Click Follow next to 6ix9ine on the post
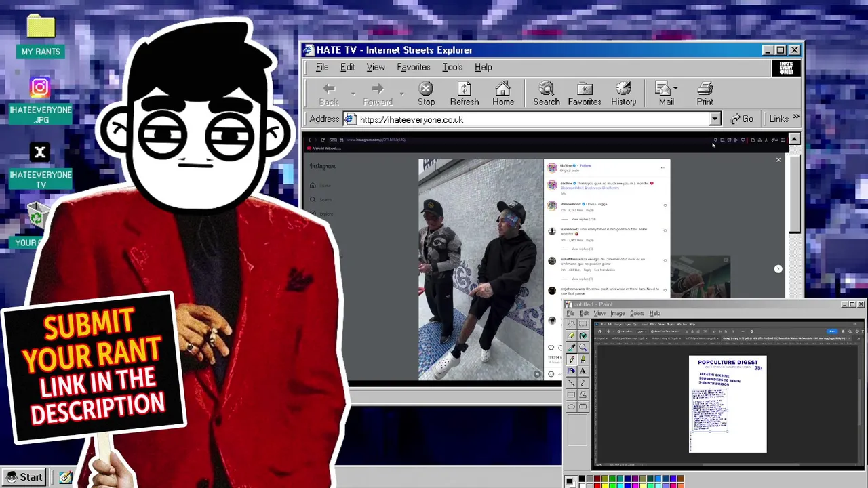This screenshot has height=488, width=868. pos(585,165)
